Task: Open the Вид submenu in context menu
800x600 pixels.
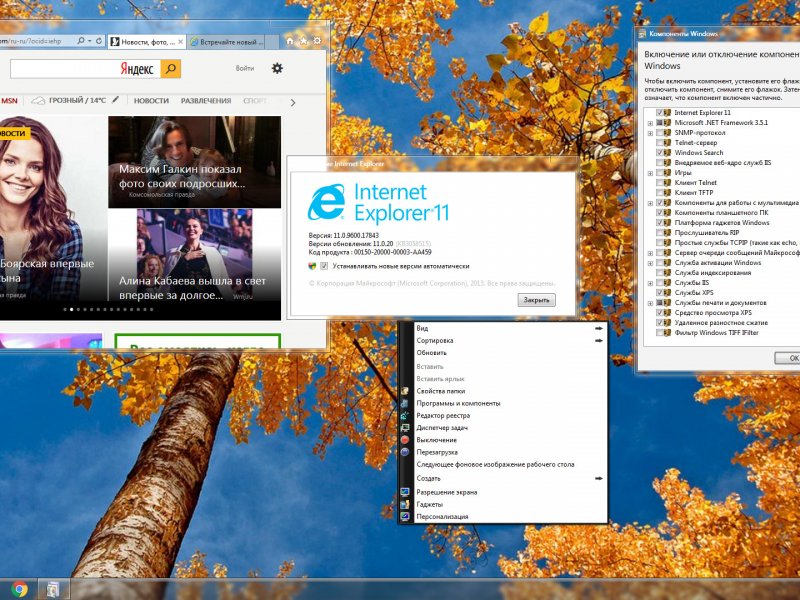Action: tap(509, 328)
